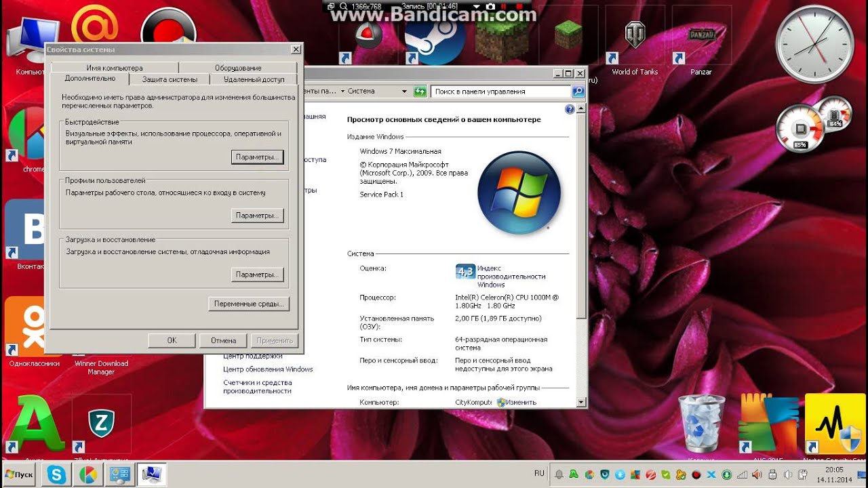Screen dimensions: 868x488
Task: Select the Service Pack 1 text
Action: click(381, 195)
